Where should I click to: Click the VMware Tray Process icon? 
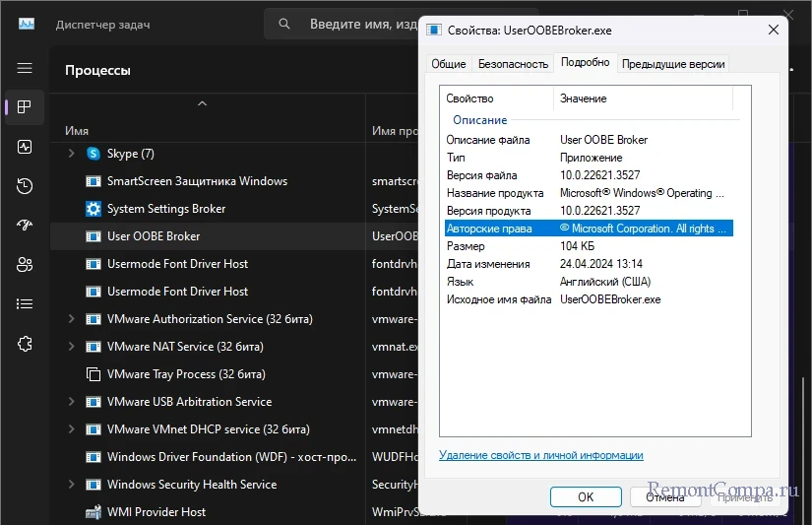(94, 374)
